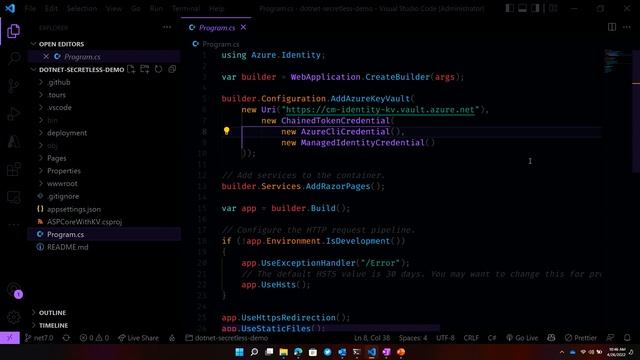Open the Source Control view
This screenshot has height=360, width=640.
click(13, 86)
